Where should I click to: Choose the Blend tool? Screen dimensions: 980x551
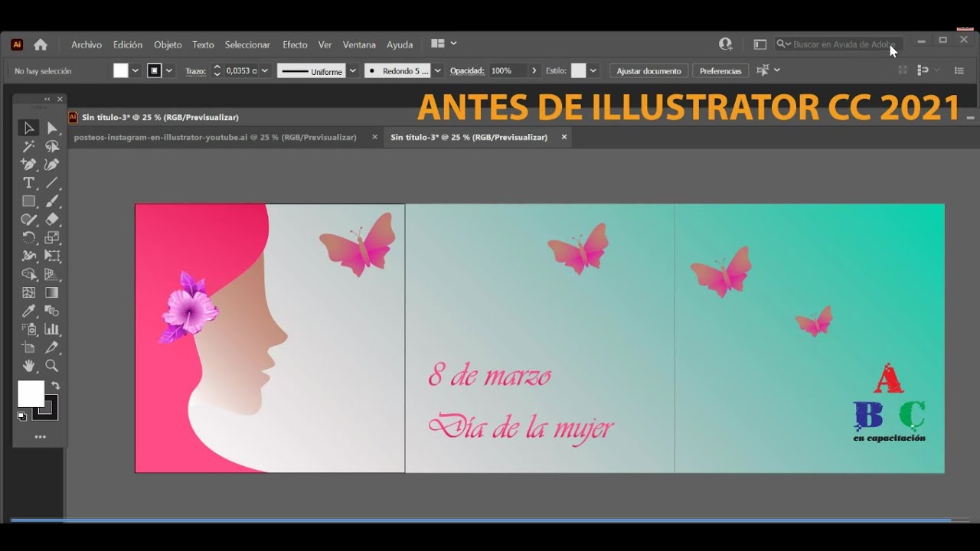tap(52, 311)
